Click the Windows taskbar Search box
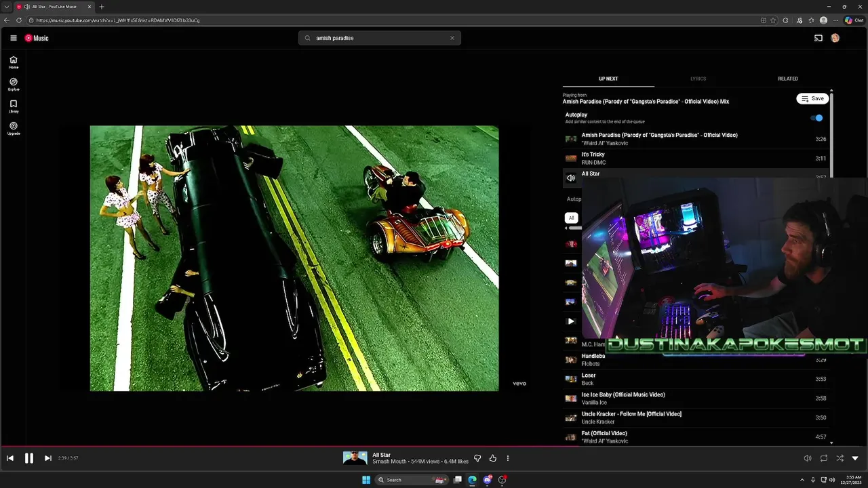This screenshot has width=868, height=488. tap(412, 480)
